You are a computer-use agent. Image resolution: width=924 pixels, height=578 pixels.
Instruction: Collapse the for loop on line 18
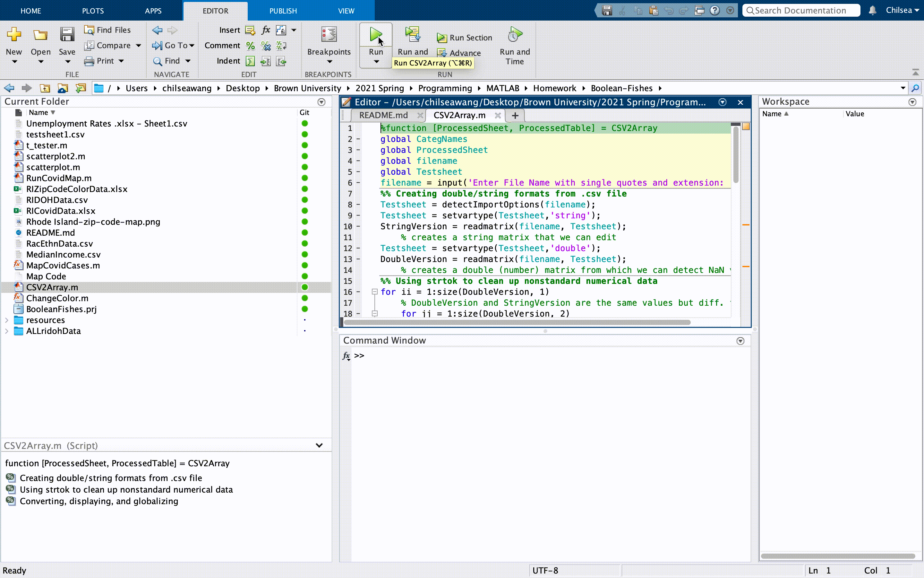coord(374,313)
